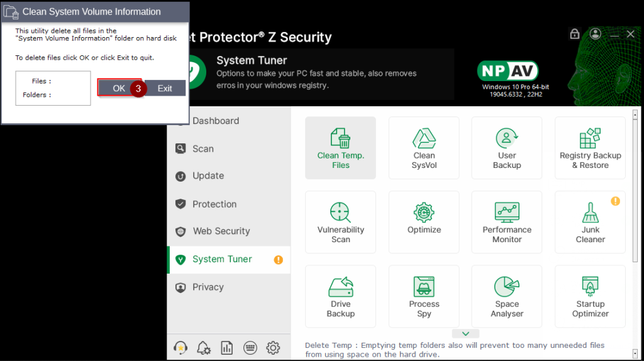Launch the Vulnerability Scan tile
644x361 pixels.
coord(340,222)
